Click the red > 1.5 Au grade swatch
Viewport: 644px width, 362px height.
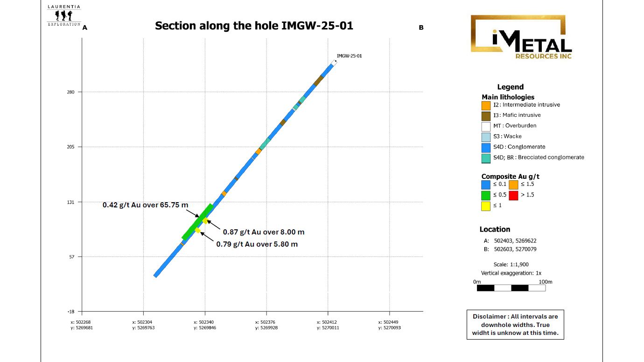pyautogui.click(x=513, y=195)
